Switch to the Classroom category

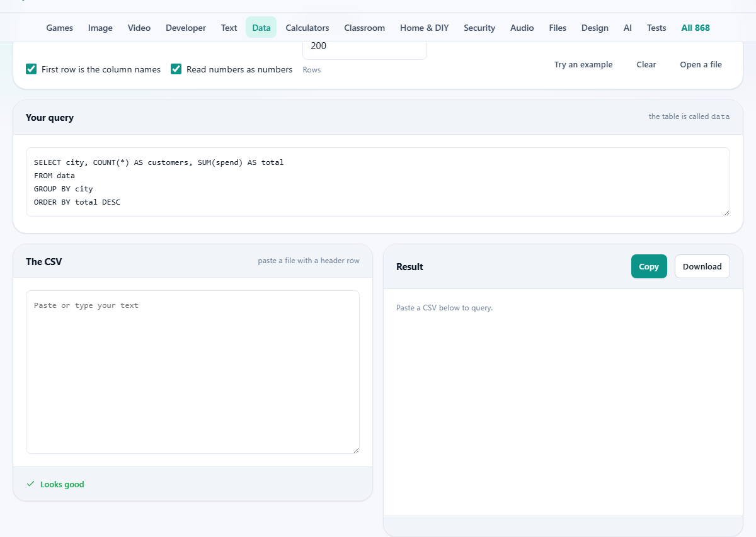point(365,28)
